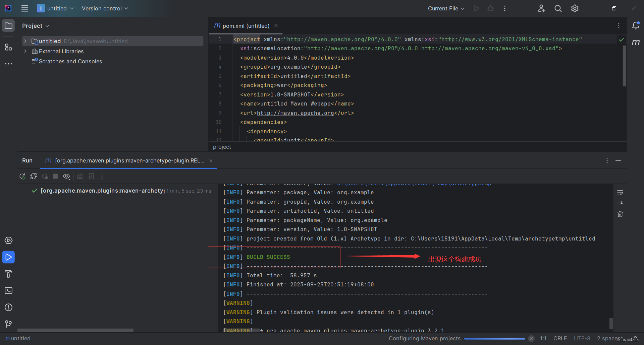Click the green inspections checkmark widget
Image resolution: width=644 pixels, height=345 pixels.
621,40
